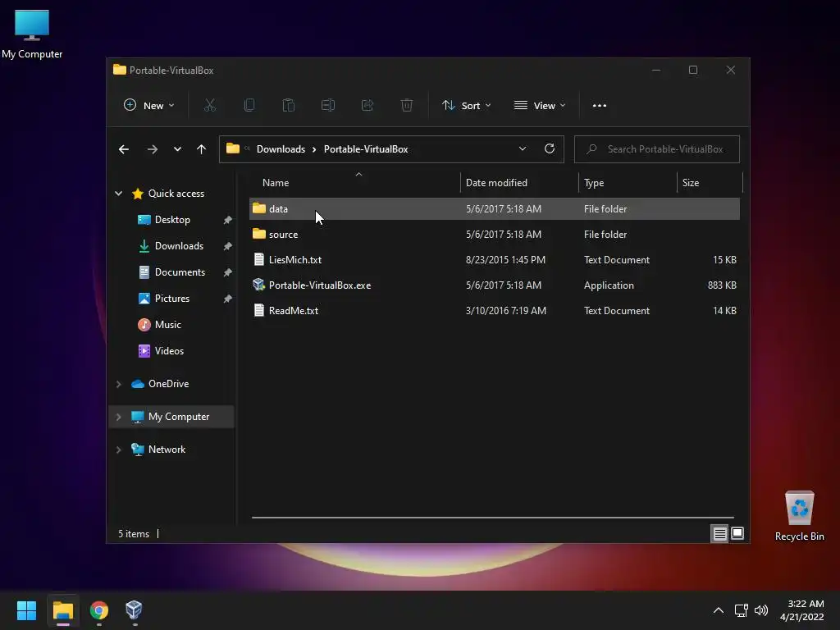Go forward with the right arrow
Screen dimensions: 840x630
[152, 149]
